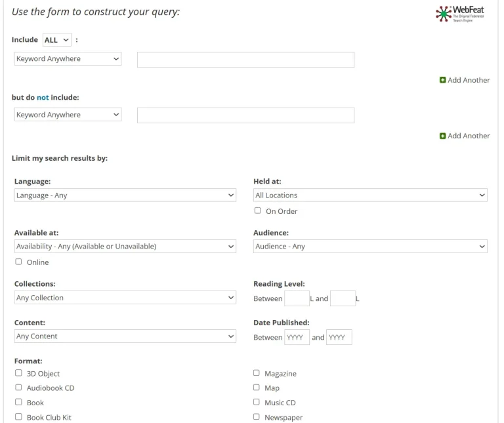Viewport: 504px width, 423px height.
Task: Open Keyword Anywhere dropdown under Include
Action: click(68, 59)
